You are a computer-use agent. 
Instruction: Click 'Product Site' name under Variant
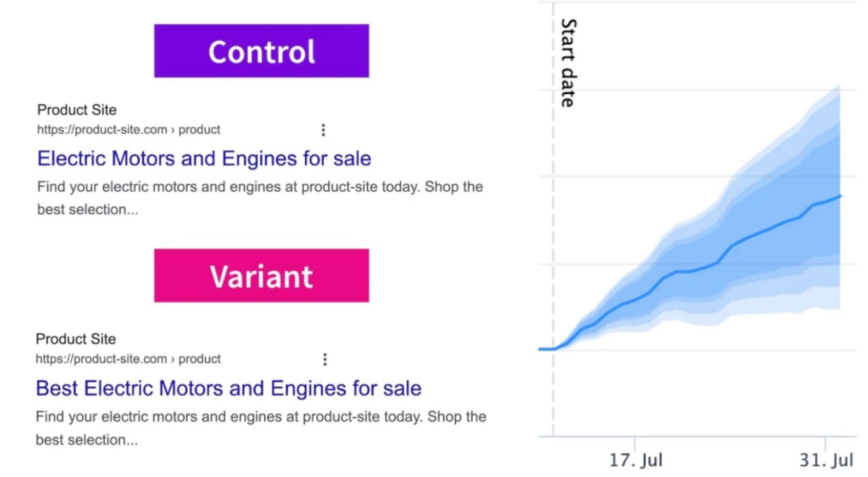coord(76,339)
